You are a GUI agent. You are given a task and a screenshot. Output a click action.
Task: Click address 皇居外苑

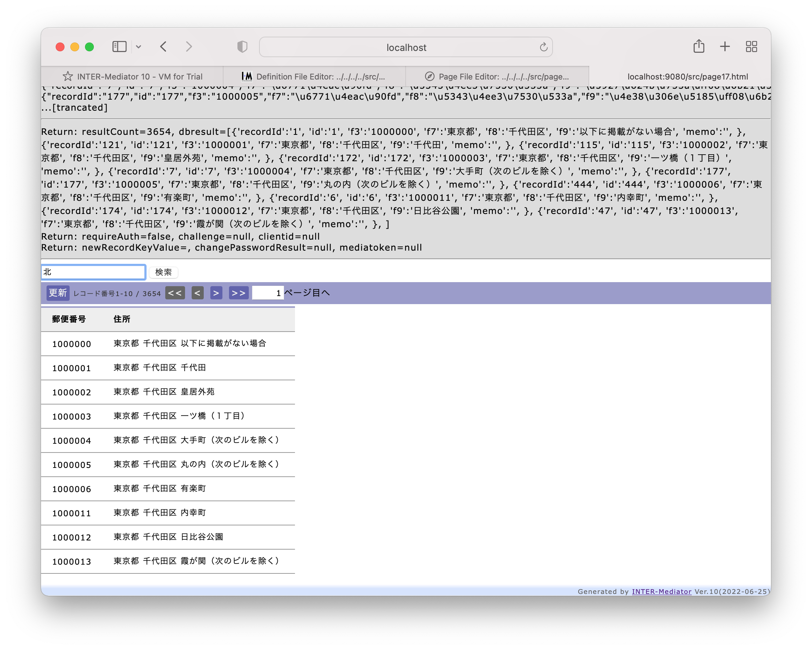[198, 392]
